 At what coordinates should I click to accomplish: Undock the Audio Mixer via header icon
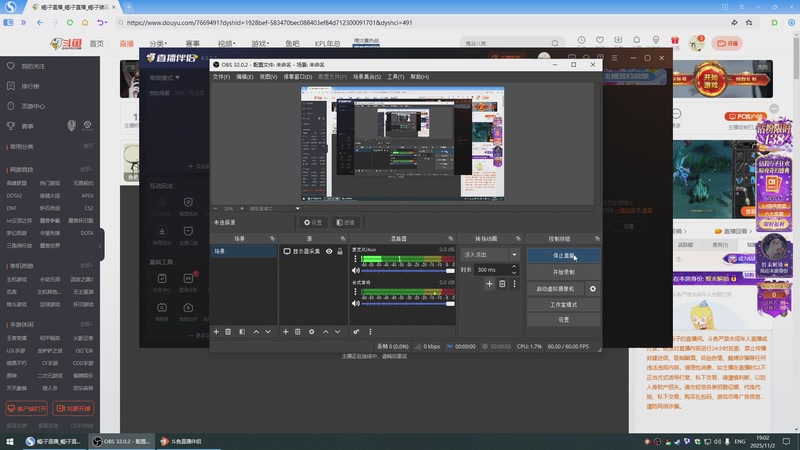[x=451, y=239]
